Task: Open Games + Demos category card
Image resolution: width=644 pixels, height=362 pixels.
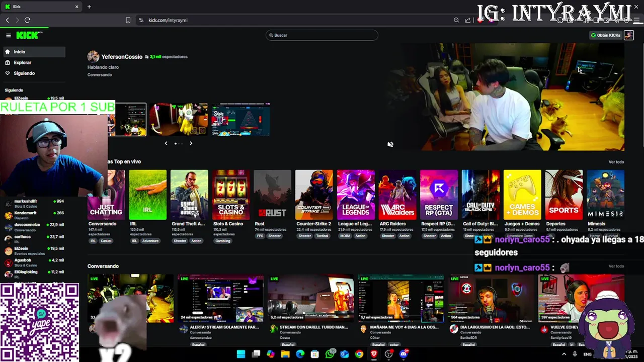Action: point(522,195)
